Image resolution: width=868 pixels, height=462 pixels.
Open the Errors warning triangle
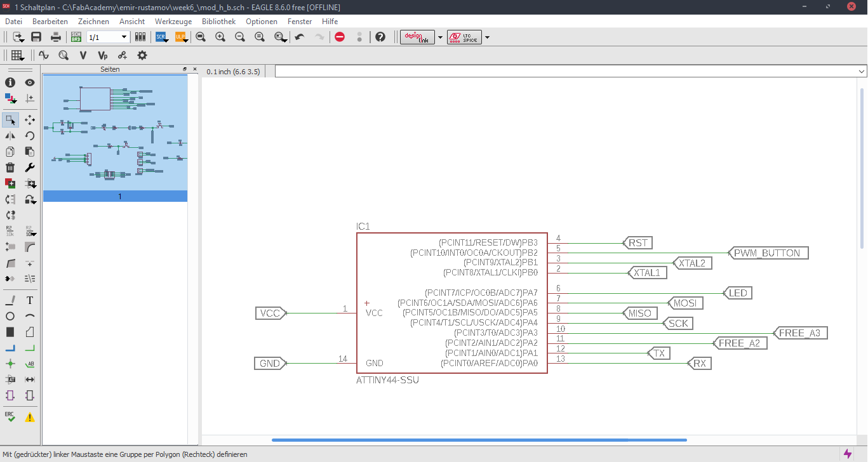click(x=30, y=417)
